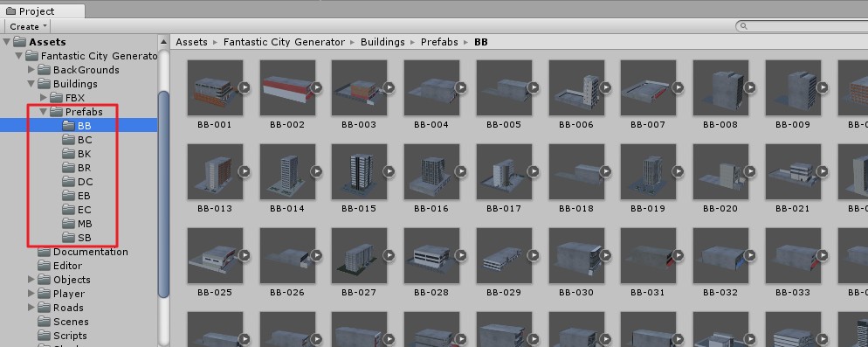Expand BB-018 prefab with its arrow button
868x347 pixels.
pos(606,172)
